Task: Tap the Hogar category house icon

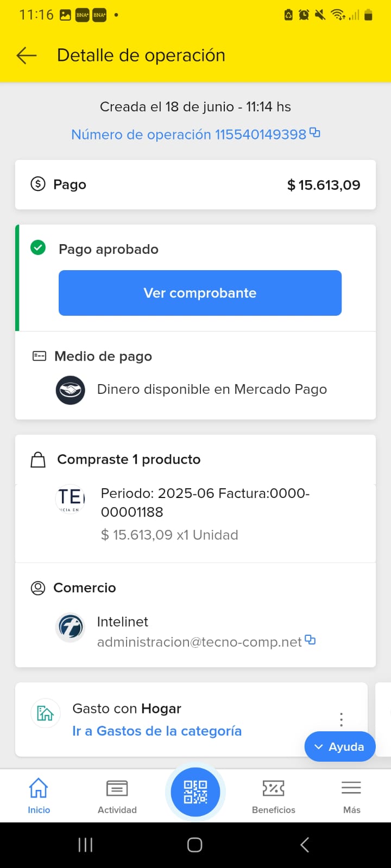Action: pos(45,713)
